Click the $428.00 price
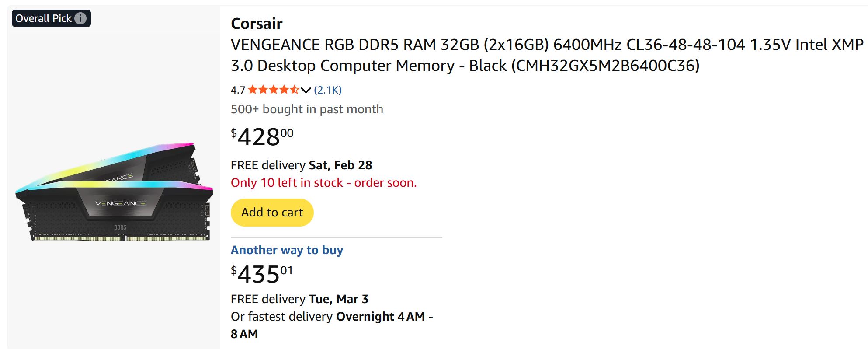This screenshot has width=868, height=349. pyautogui.click(x=260, y=136)
